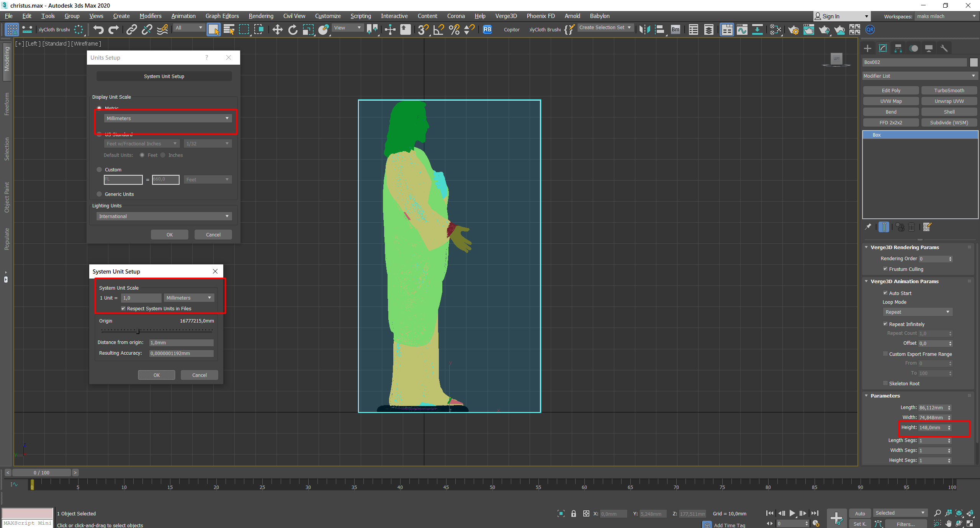980x528 pixels.
Task: Toggle Respect System Units in Files checkbox
Action: click(123, 308)
